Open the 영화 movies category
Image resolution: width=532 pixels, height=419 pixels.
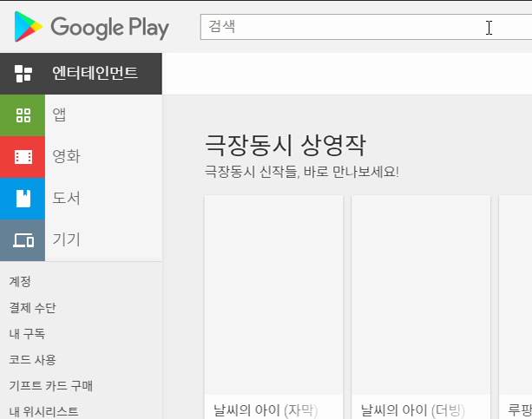tap(67, 156)
